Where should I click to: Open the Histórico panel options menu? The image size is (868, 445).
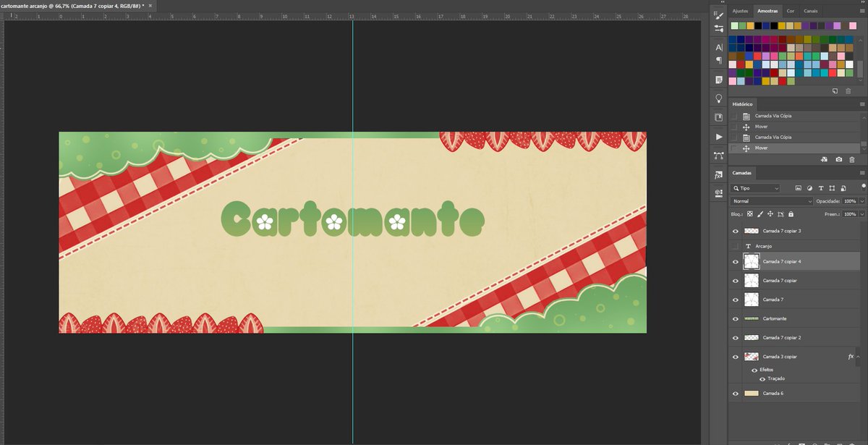861,104
